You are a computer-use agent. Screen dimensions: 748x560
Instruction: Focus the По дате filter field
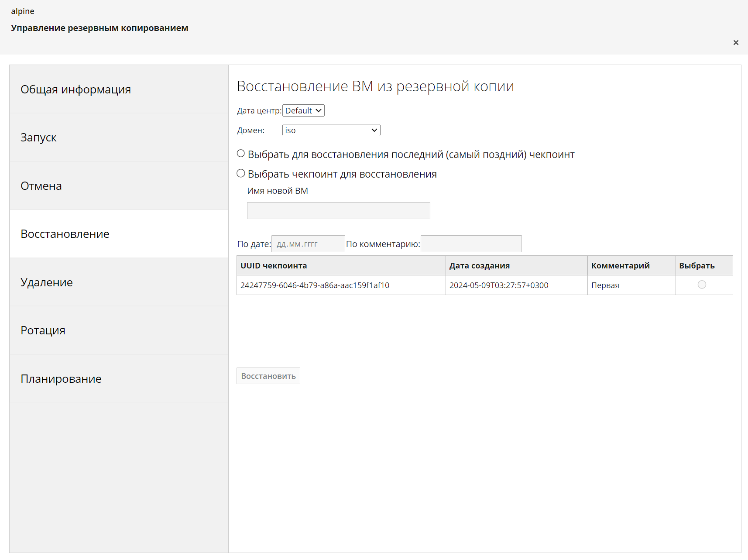(308, 244)
